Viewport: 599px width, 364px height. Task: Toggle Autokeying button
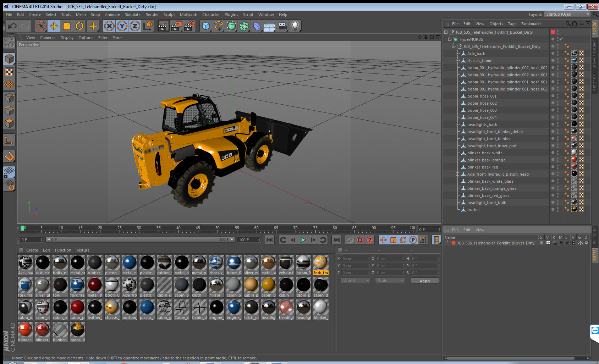click(360, 240)
